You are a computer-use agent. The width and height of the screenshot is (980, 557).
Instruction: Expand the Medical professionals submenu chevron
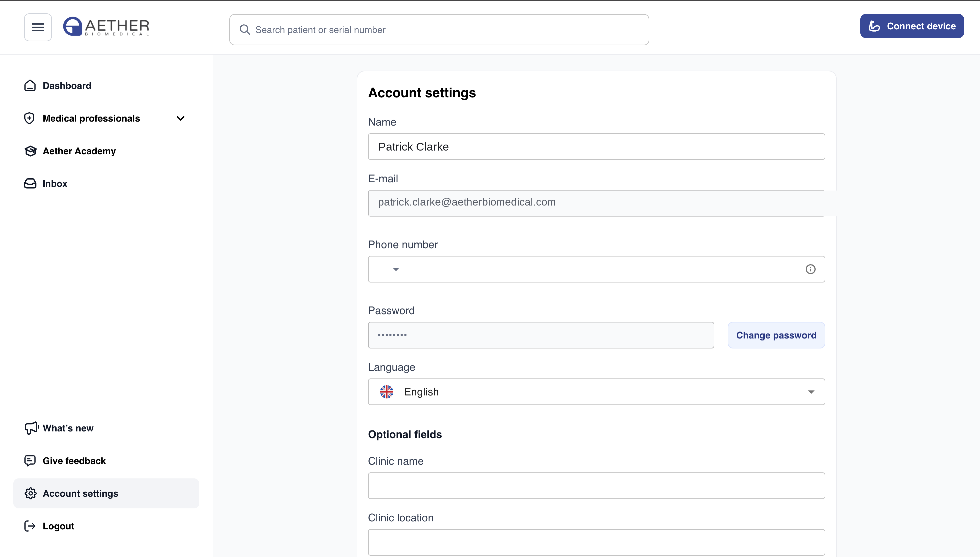pyautogui.click(x=181, y=119)
